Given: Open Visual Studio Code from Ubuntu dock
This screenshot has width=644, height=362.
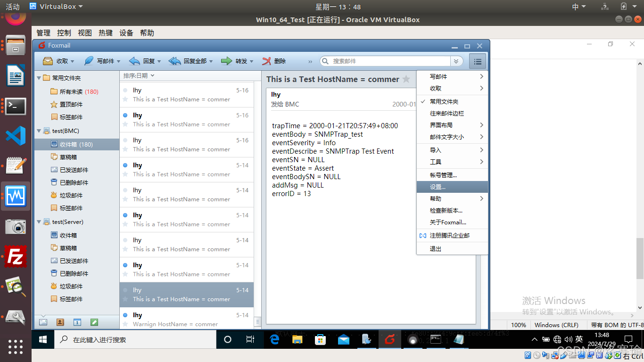Looking at the screenshot, I should pos(16,136).
